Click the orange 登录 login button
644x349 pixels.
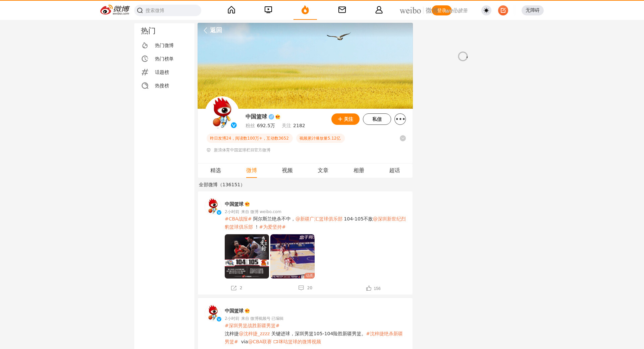point(441,10)
